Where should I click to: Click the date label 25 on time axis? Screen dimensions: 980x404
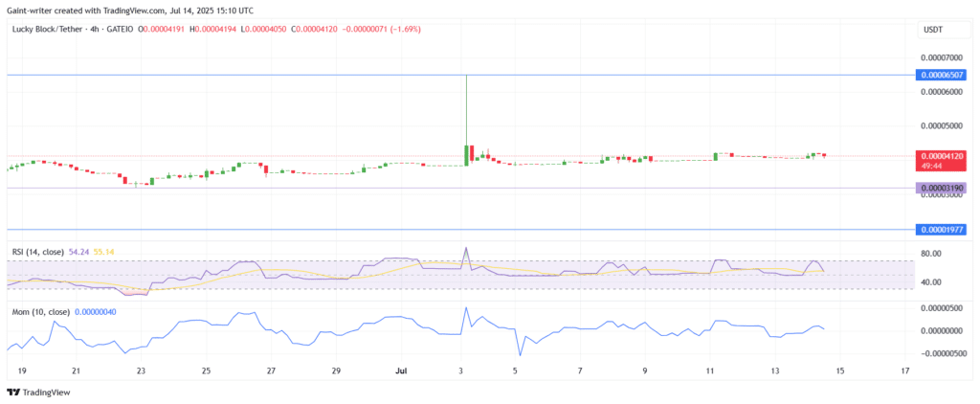pos(207,370)
